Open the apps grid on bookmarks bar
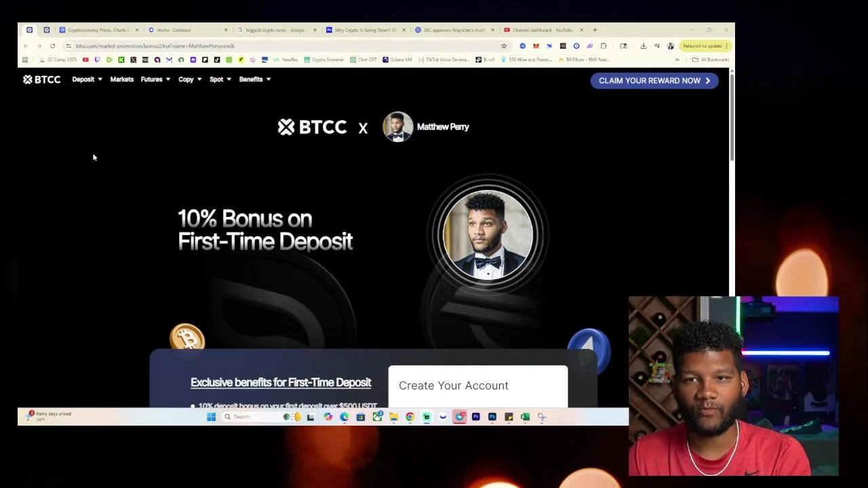Viewport: 868px width, 488px height. tap(26, 60)
